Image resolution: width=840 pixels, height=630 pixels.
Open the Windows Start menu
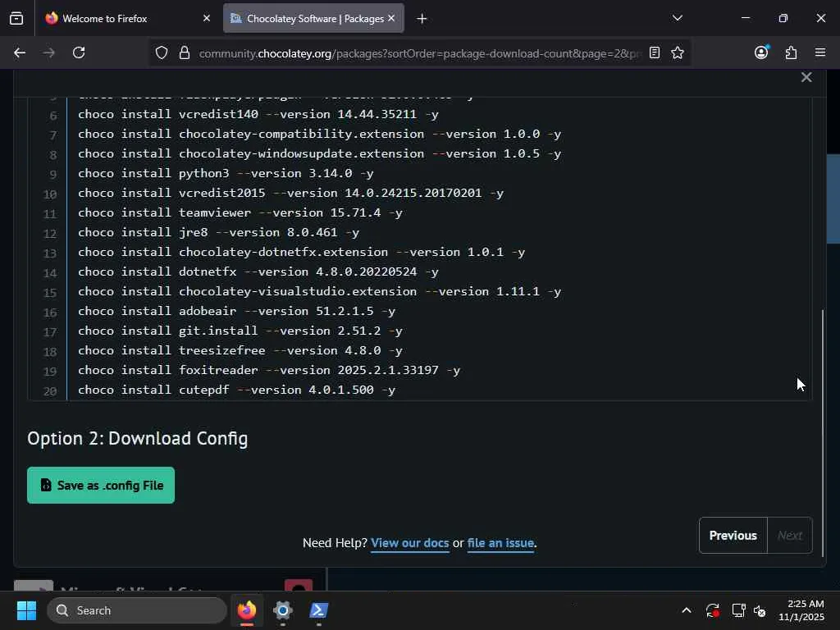pyautogui.click(x=26, y=610)
